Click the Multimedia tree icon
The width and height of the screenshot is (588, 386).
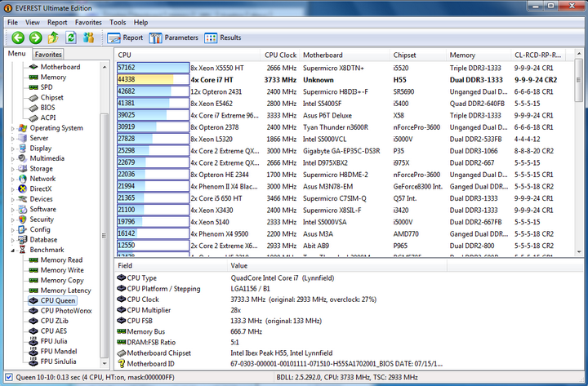[23, 158]
